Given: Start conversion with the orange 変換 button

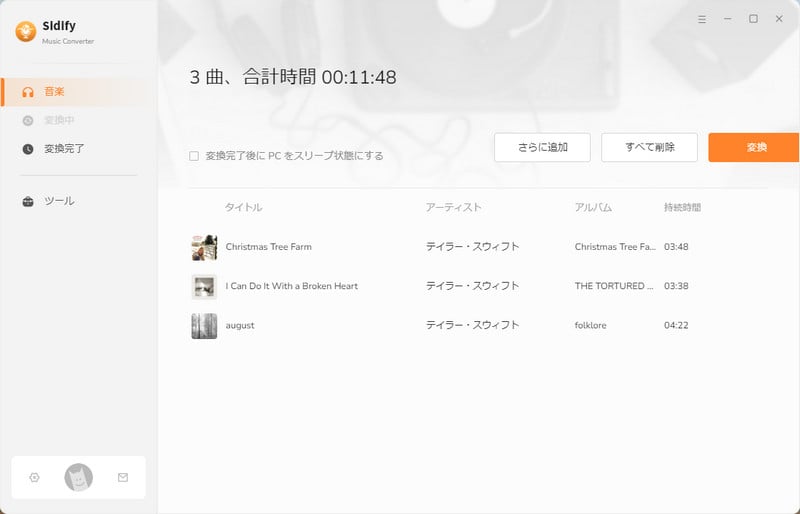Looking at the screenshot, I should tap(754, 148).
